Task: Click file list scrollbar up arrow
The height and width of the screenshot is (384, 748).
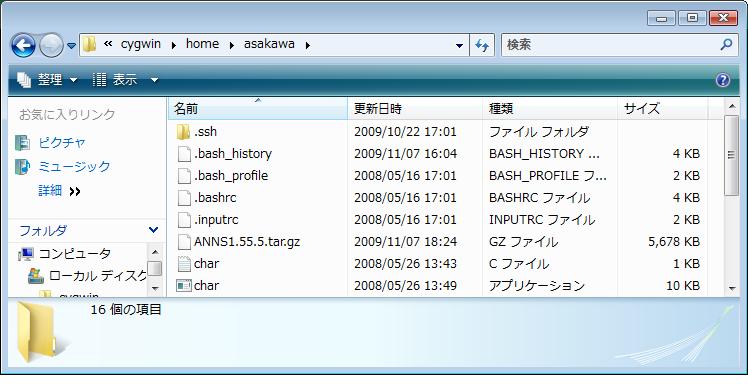Action: point(732,106)
